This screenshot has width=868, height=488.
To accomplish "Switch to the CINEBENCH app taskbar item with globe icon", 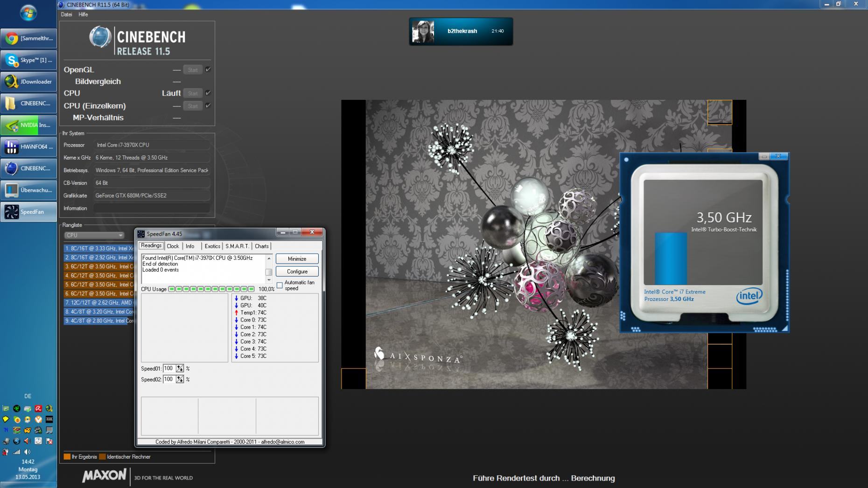I will [28, 168].
